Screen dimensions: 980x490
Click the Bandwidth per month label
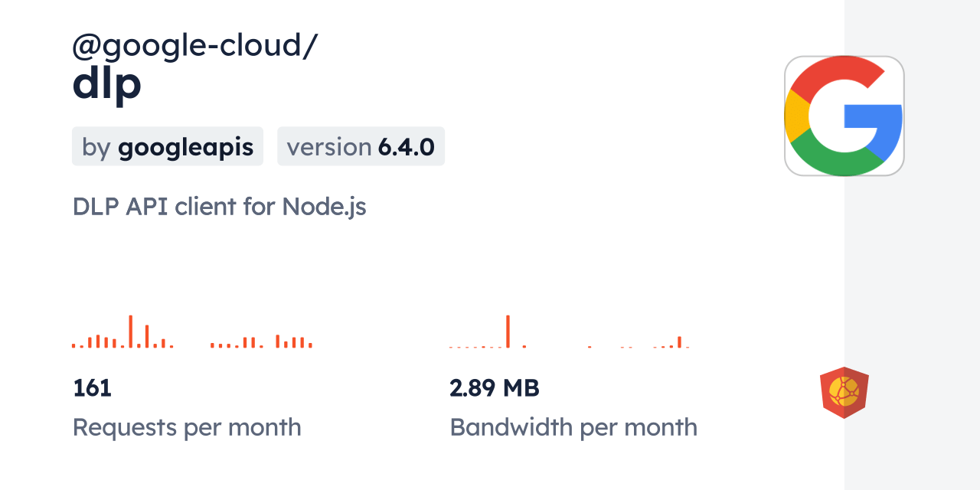click(573, 427)
